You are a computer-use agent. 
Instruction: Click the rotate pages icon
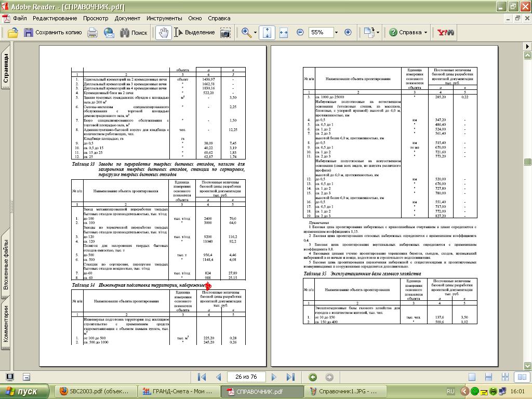pos(369,33)
